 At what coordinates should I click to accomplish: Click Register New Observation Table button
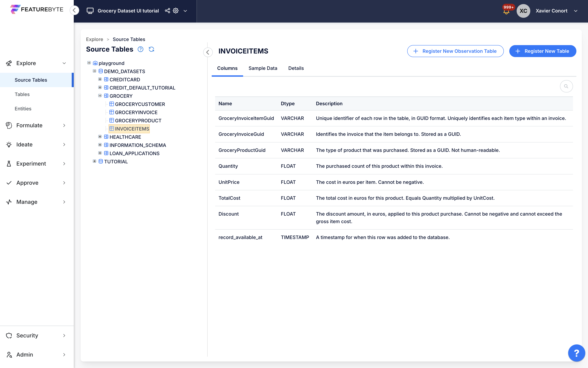455,51
